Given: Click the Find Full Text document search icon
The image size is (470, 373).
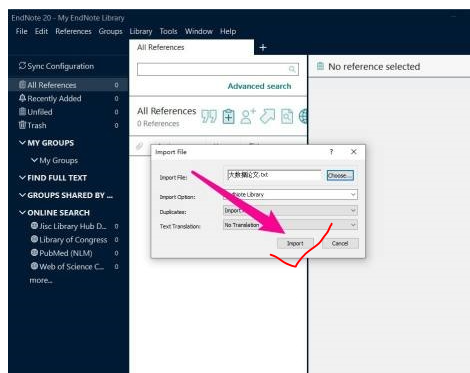Looking at the screenshot, I should coord(287,117).
